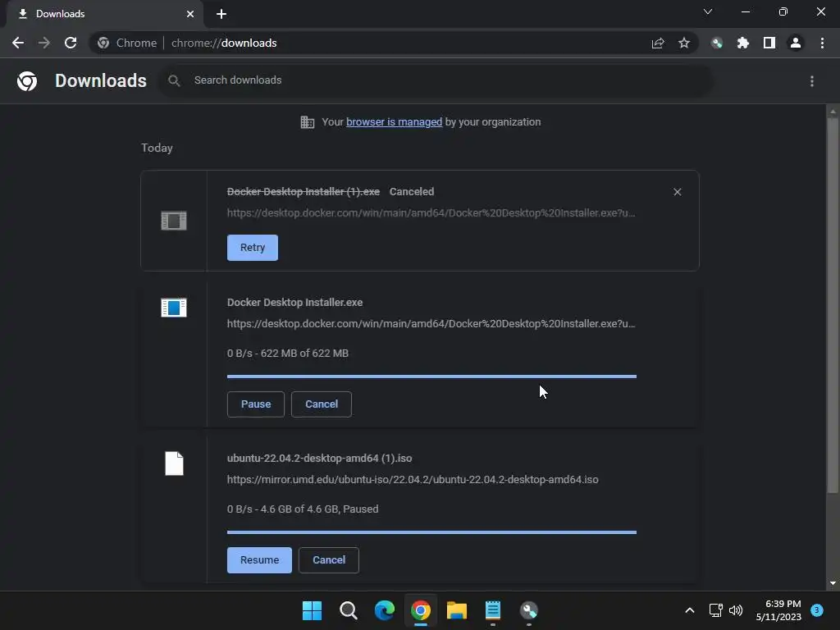Open the Notepad taskbar app
Image resolution: width=840 pixels, height=630 pixels.
pyautogui.click(x=493, y=610)
